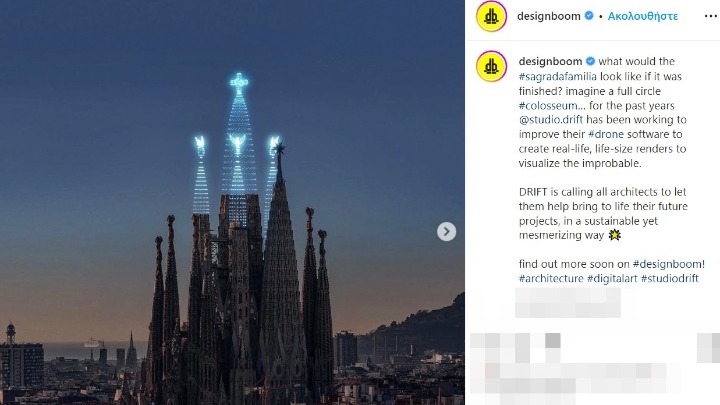The width and height of the screenshot is (720, 405).
Task: Open the #architecture hashtag
Action: point(551,278)
